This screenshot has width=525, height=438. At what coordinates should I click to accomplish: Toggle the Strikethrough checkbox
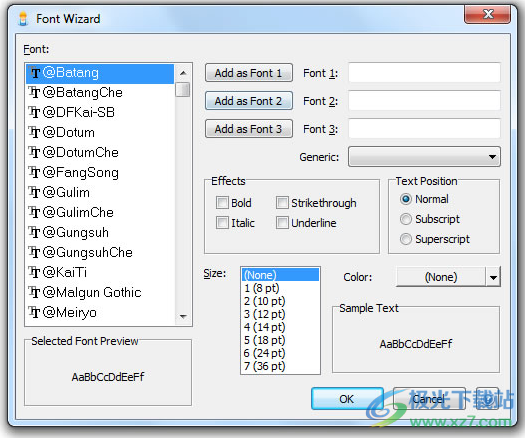282,203
